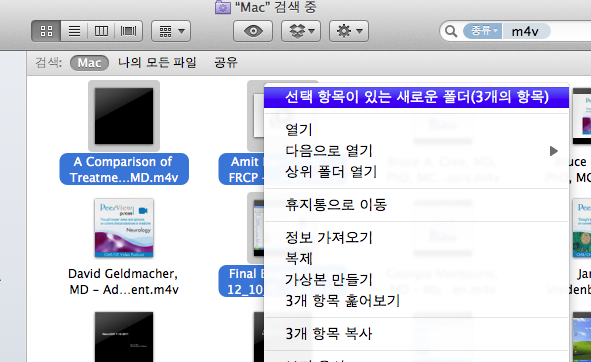Choose 상위 폴더 열기 menu item

tap(416, 172)
